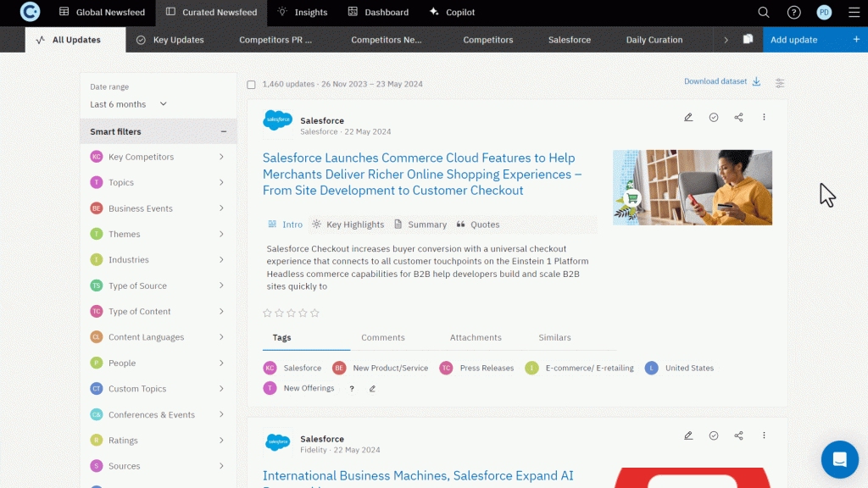Open the Comments tab on the article
The width and height of the screenshot is (868, 488).
tap(383, 337)
